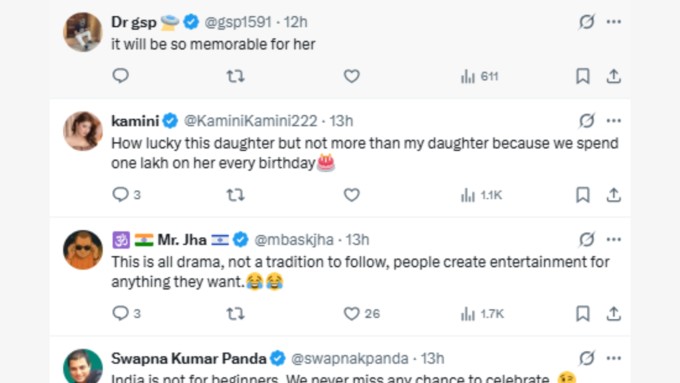Image resolution: width=680 pixels, height=383 pixels.
Task: Open @KaminiKamini222 profile handle
Action: (x=251, y=121)
